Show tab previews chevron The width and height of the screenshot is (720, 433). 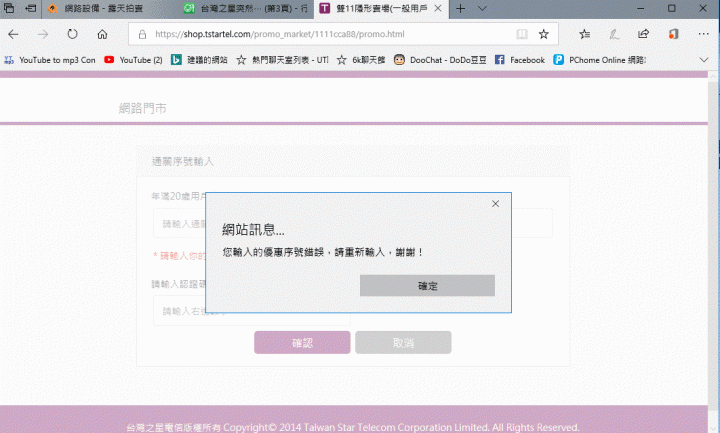pos(482,8)
